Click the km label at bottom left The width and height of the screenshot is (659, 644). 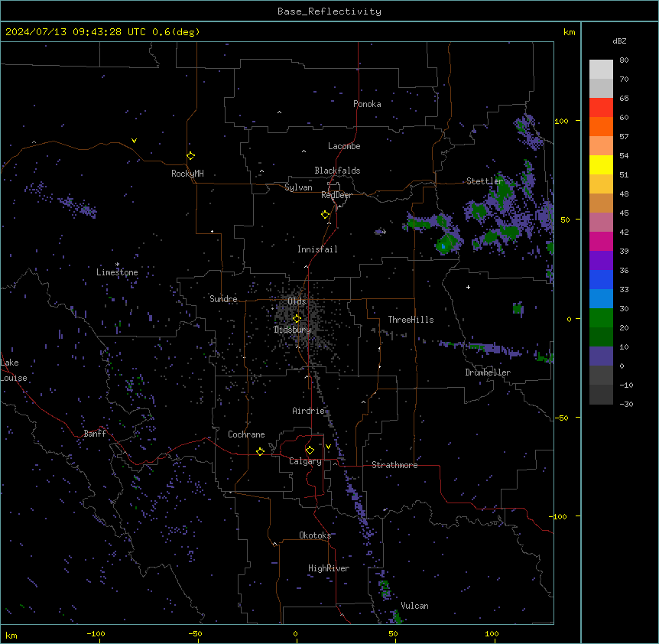[x=11, y=636]
